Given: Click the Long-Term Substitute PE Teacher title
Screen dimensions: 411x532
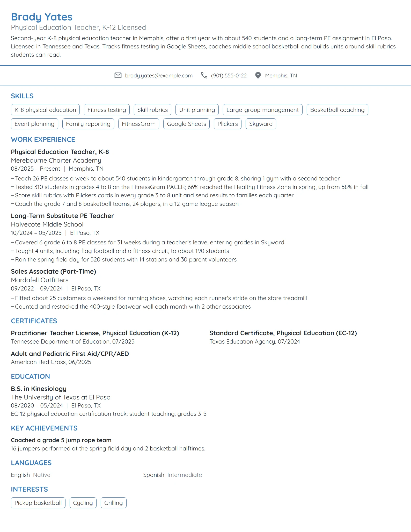Looking at the screenshot, I should pos(62,216).
